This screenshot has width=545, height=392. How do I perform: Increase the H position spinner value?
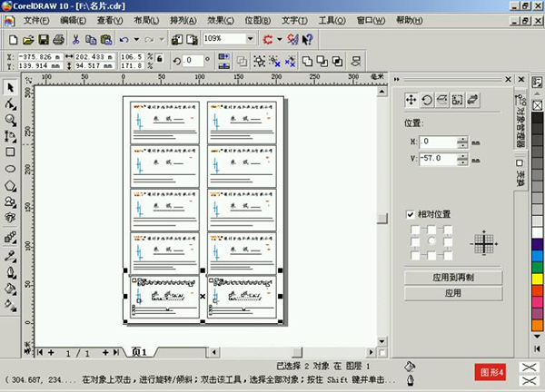pos(462,139)
